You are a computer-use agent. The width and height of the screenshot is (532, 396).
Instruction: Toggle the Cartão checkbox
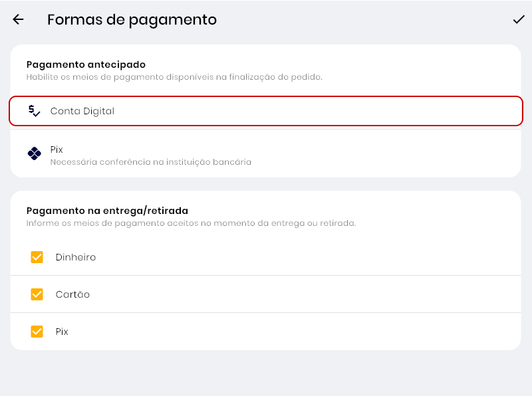(x=37, y=294)
